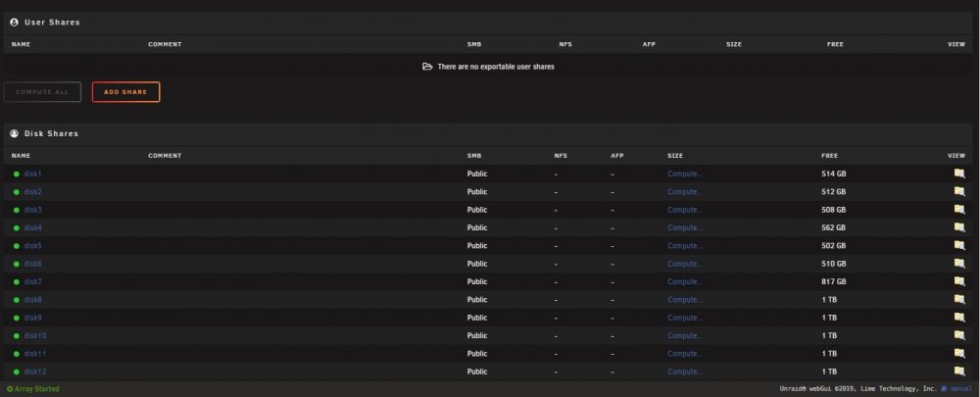Compute size for disk6
This screenshot has height=397, width=980.
684,264
